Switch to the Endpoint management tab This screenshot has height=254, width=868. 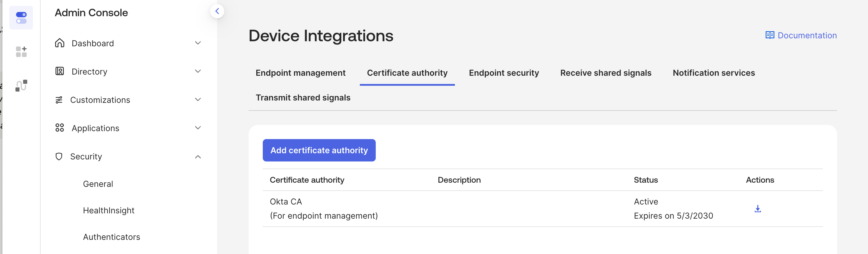tap(301, 73)
